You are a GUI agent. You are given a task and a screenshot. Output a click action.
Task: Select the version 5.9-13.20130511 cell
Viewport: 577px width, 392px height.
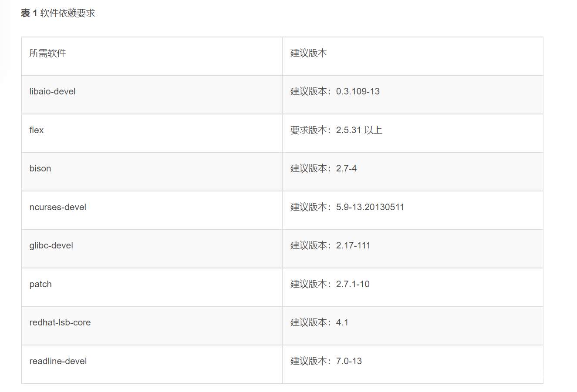(x=347, y=207)
